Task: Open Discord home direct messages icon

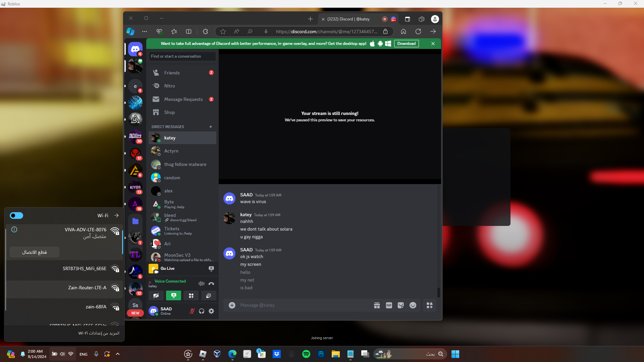Action: 135,49
